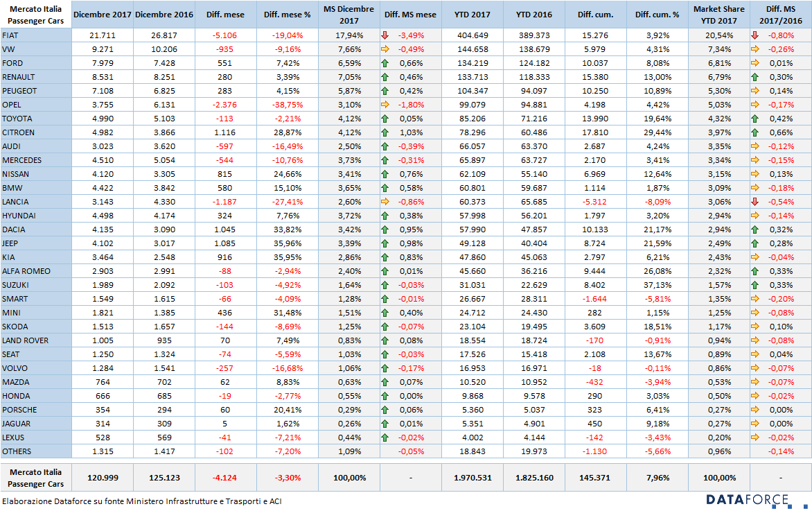Select FIAT's market share cell 20,54%

pyautogui.click(x=719, y=35)
